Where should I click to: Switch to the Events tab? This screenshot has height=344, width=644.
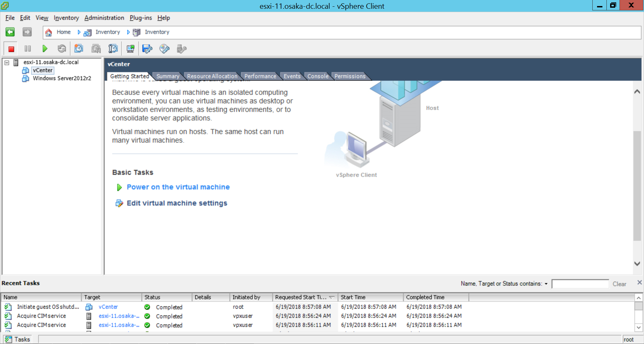[x=292, y=76]
